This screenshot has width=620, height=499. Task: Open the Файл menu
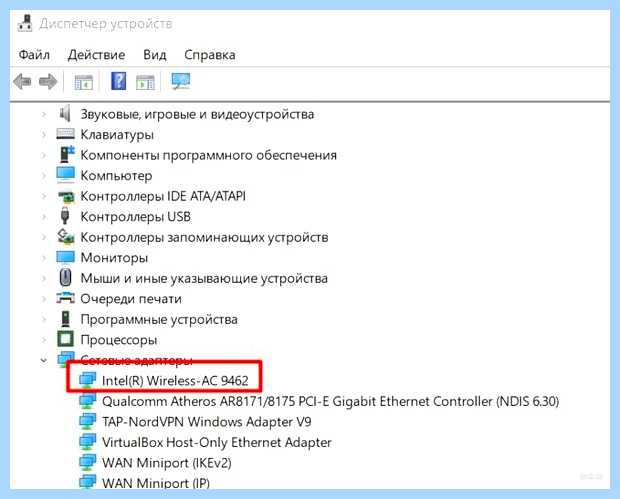34,55
